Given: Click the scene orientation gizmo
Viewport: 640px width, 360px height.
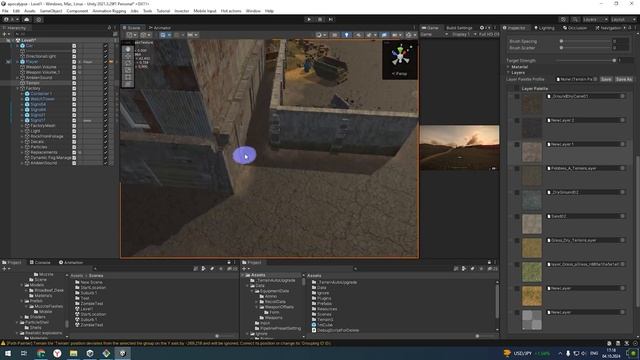Looking at the screenshot, I should click(400, 56).
